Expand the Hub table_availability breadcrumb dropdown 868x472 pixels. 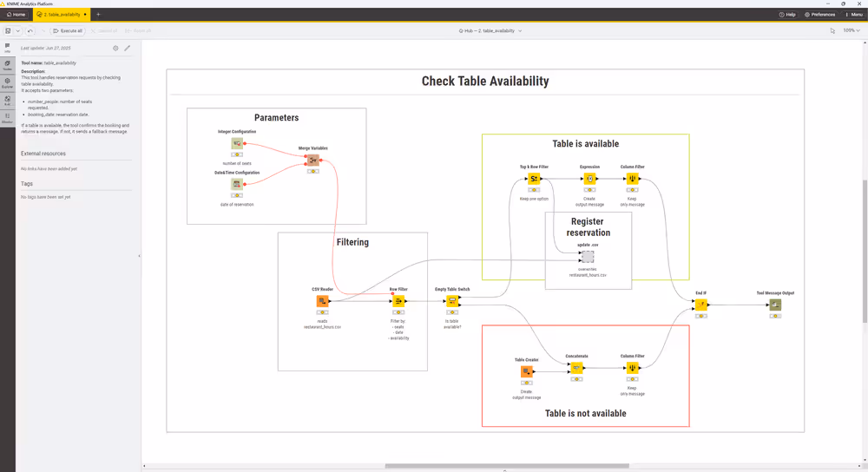(520, 30)
